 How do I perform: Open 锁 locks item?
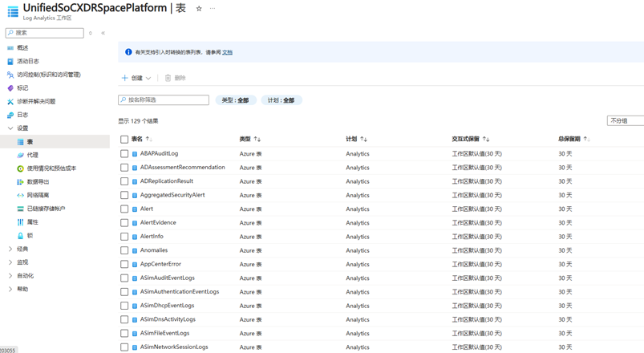point(30,236)
